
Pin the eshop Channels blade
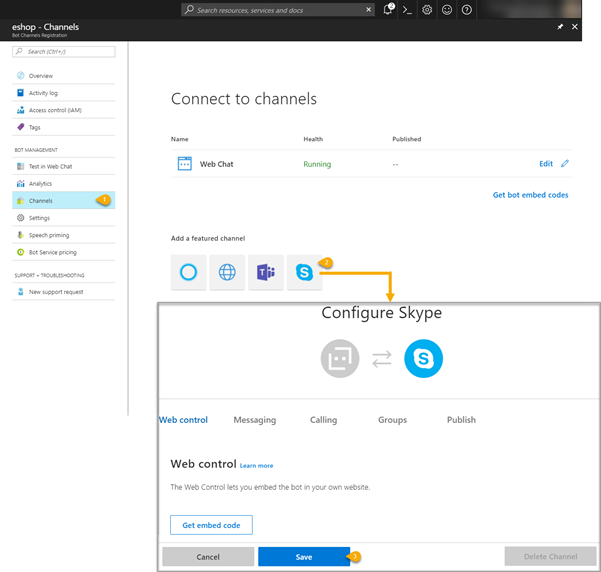click(x=560, y=27)
